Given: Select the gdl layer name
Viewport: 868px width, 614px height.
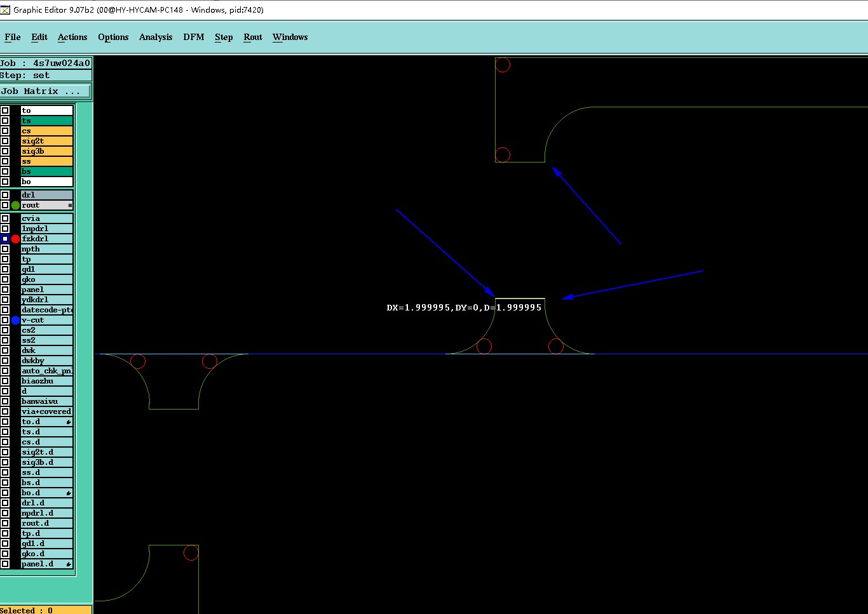Looking at the screenshot, I should pos(47,269).
